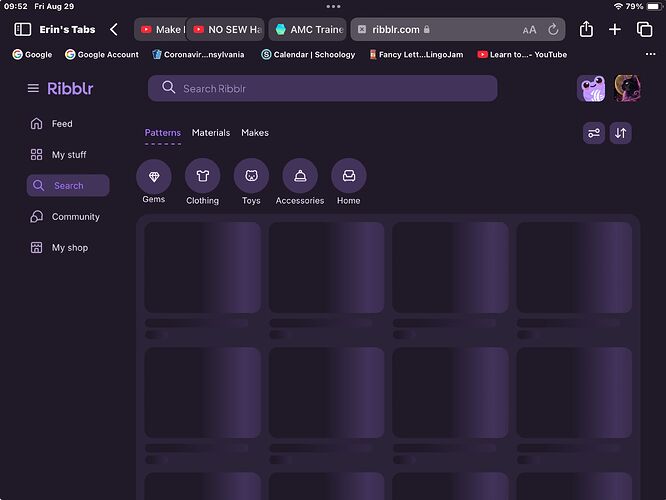Reload the ribblr.com page

(553, 29)
